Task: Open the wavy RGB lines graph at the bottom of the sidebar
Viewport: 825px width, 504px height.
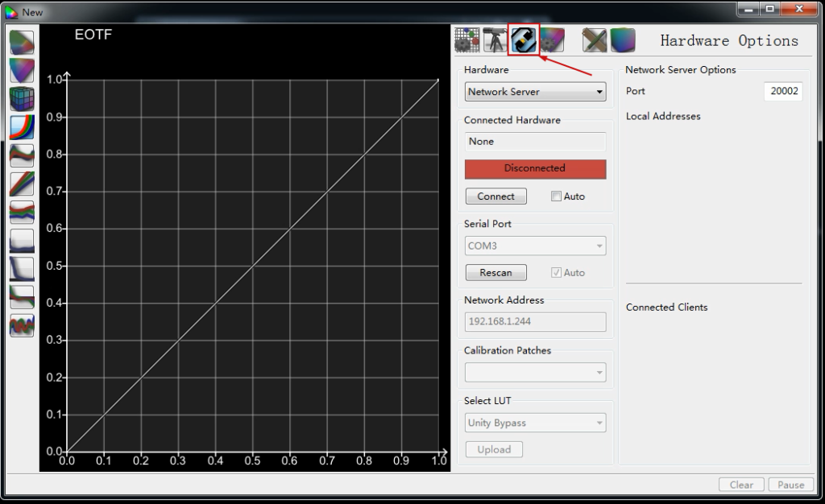Action: [x=22, y=326]
